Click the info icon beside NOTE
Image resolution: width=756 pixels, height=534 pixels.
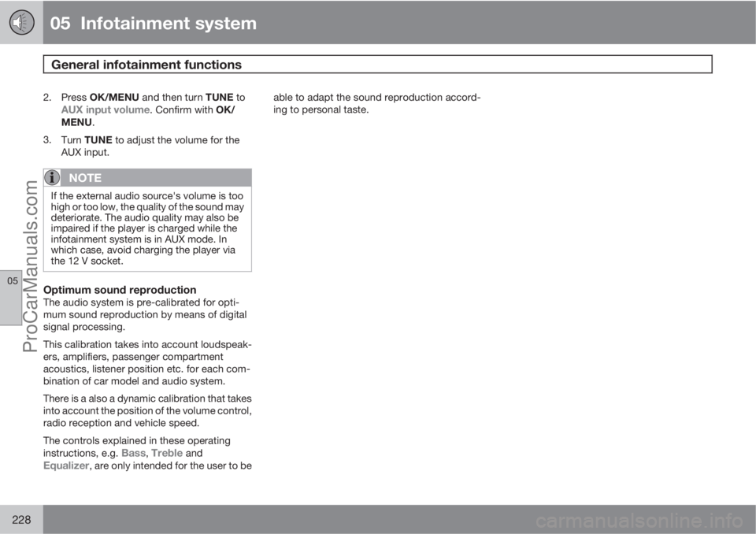[52, 177]
